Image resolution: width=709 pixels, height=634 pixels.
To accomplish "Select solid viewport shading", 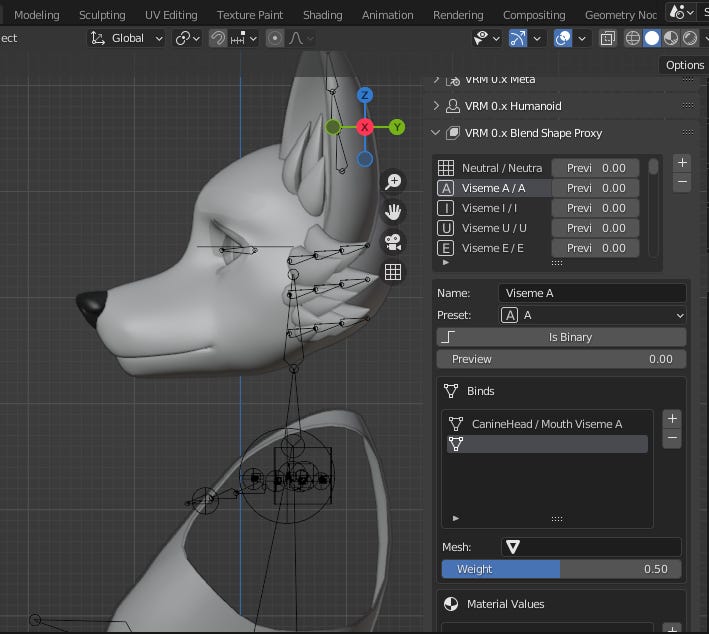I will 652,38.
